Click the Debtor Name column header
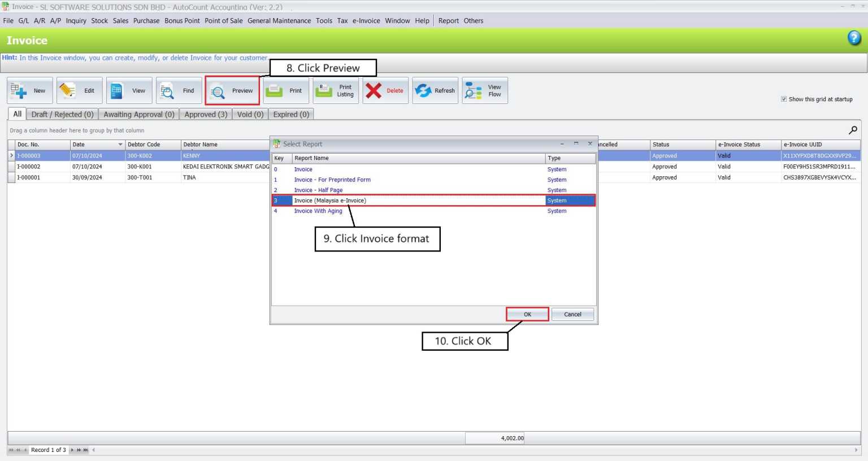 pyautogui.click(x=225, y=145)
